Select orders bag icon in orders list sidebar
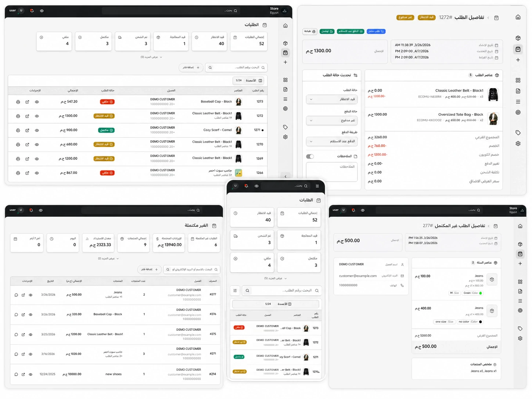Image resolution: width=532 pixels, height=399 pixels. pos(285,53)
